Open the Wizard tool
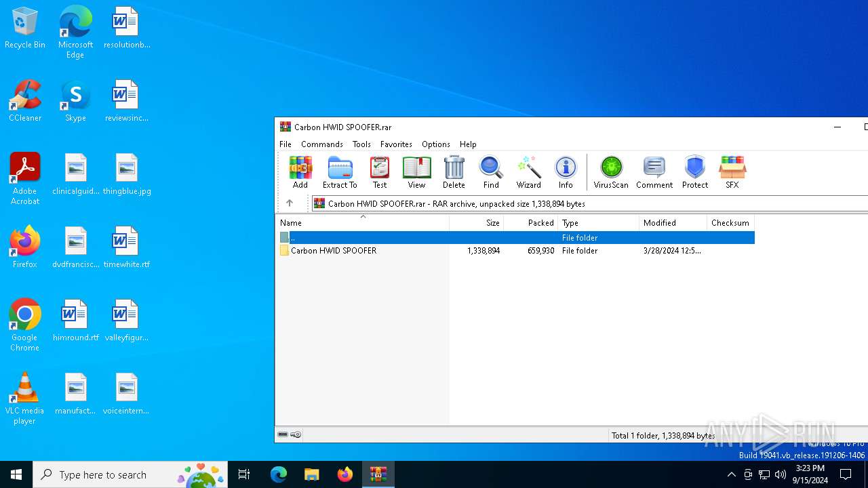868x488 pixels. tap(528, 172)
